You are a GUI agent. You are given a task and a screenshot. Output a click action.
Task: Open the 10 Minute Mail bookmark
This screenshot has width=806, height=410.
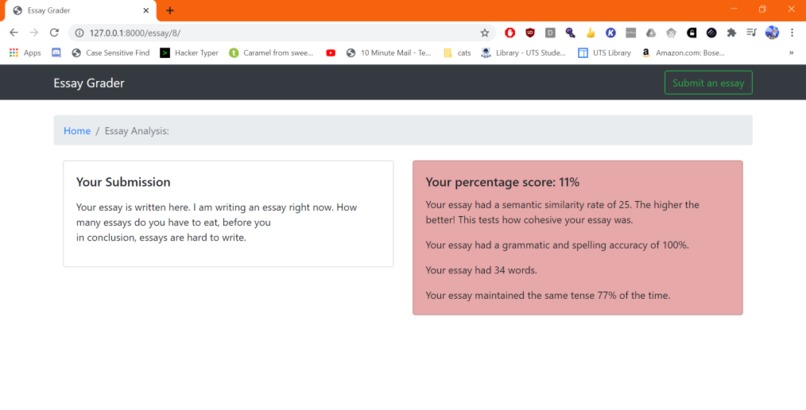click(389, 53)
